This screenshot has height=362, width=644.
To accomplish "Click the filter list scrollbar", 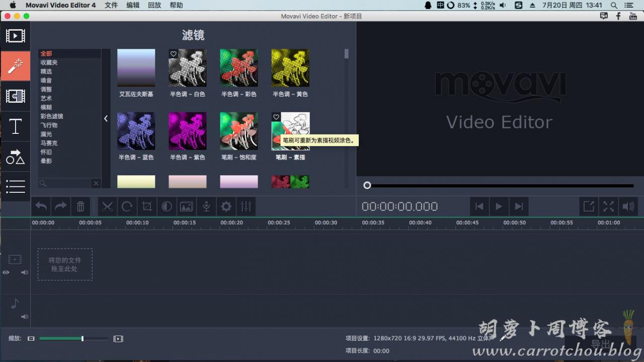I will pyautogui.click(x=346, y=54).
